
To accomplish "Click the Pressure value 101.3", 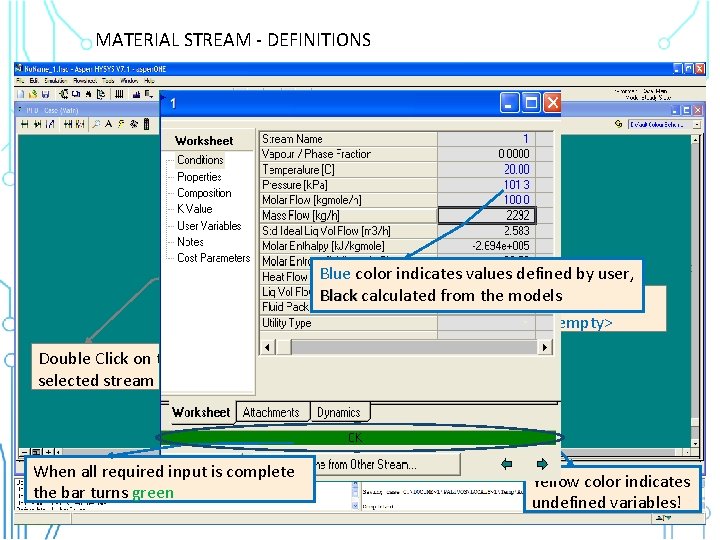I will coord(487,185).
